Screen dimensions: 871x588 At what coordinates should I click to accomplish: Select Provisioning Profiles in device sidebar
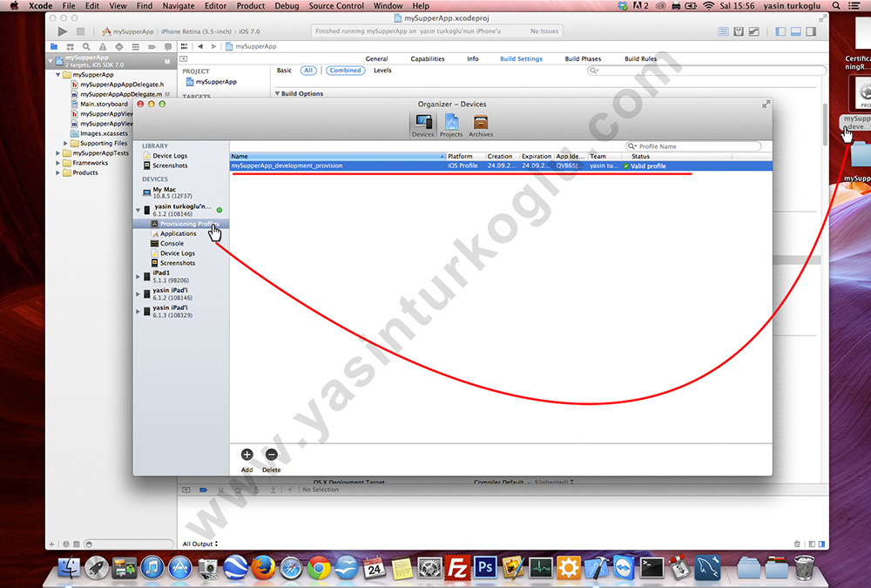pyautogui.click(x=181, y=224)
